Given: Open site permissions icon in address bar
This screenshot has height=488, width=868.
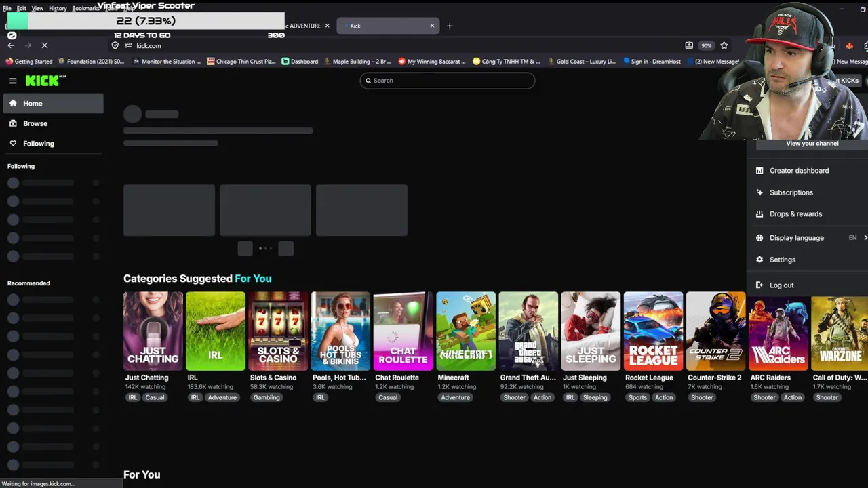Looking at the screenshot, I should coord(127,45).
